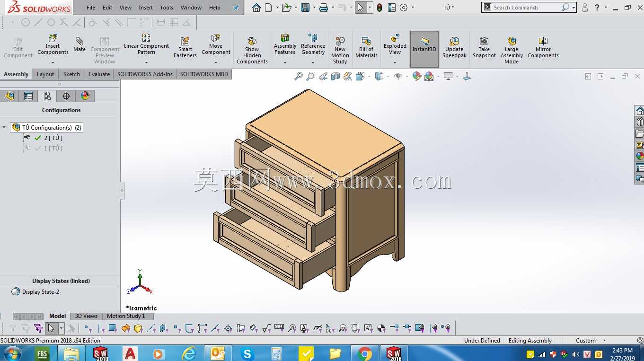This screenshot has width=644, height=361.
Task: Expand the Options gear dropdown arrow
Action: coord(413,8)
